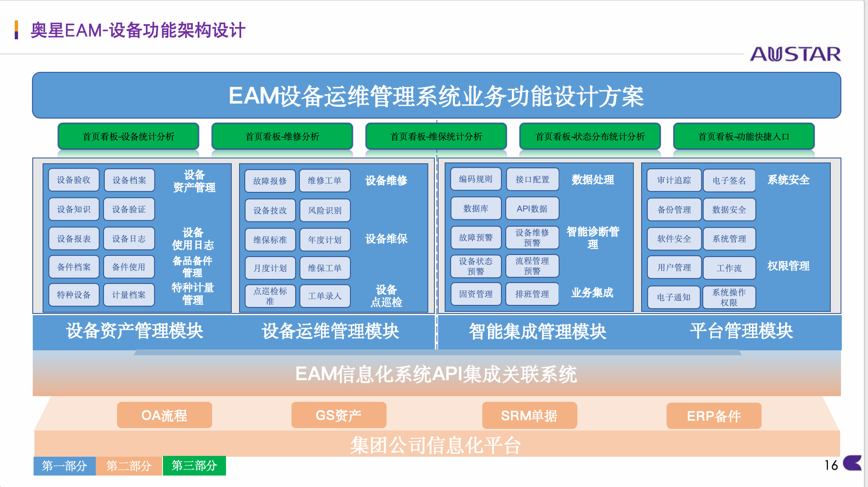Click the 设备维修预警 box

(x=532, y=237)
